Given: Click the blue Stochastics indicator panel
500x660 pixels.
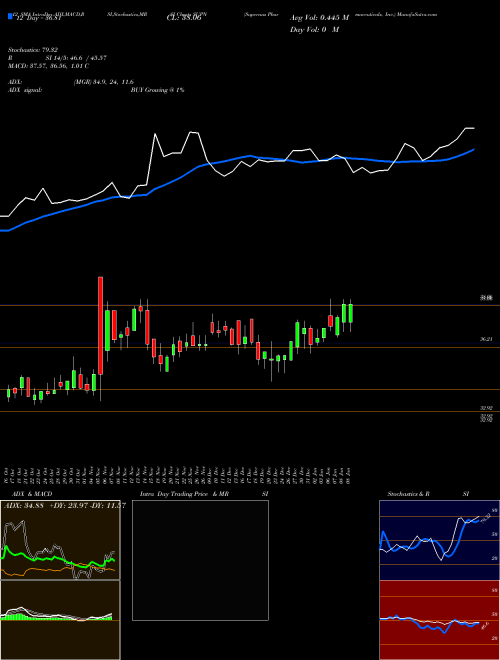Looking at the screenshot, I should (x=439, y=540).
